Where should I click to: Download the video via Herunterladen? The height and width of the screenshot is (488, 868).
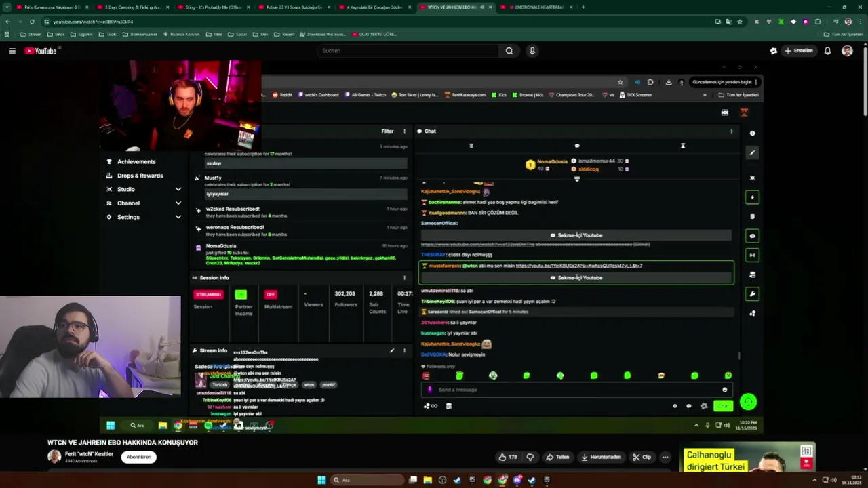pyautogui.click(x=601, y=457)
